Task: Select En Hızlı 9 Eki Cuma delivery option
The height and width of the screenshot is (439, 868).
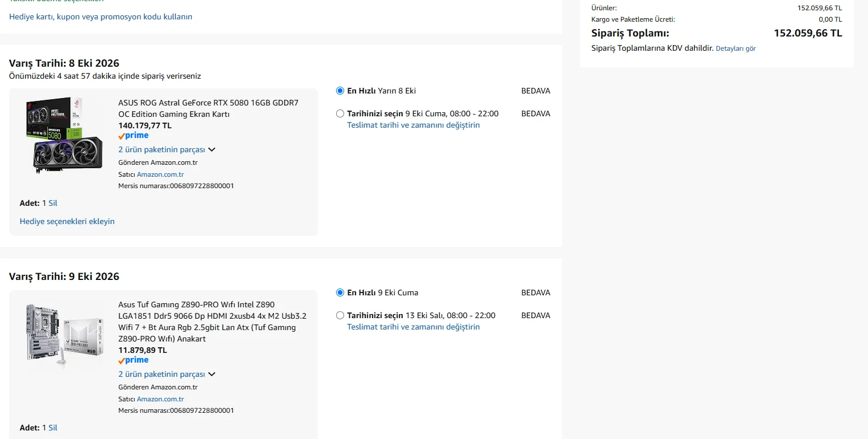Action: tap(340, 292)
